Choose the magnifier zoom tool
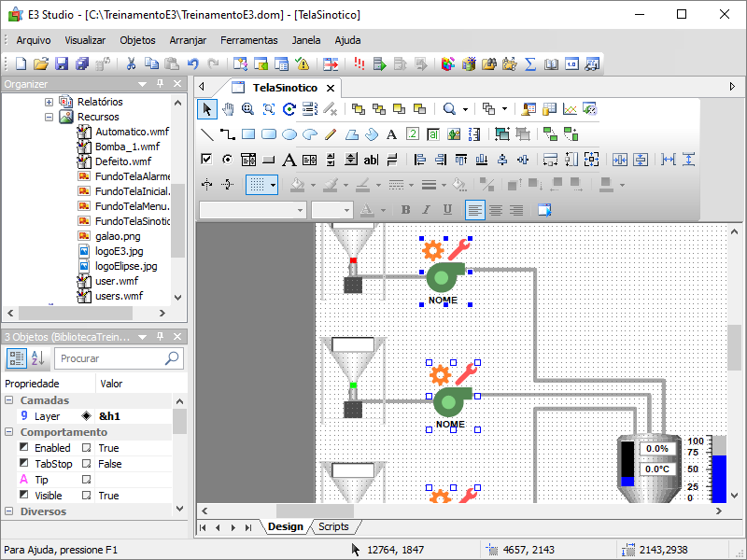 click(247, 109)
